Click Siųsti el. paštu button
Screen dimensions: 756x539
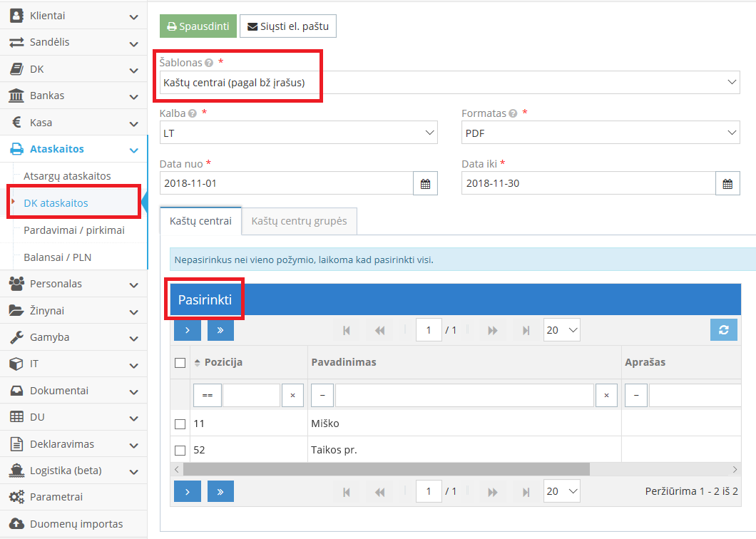pyautogui.click(x=287, y=26)
